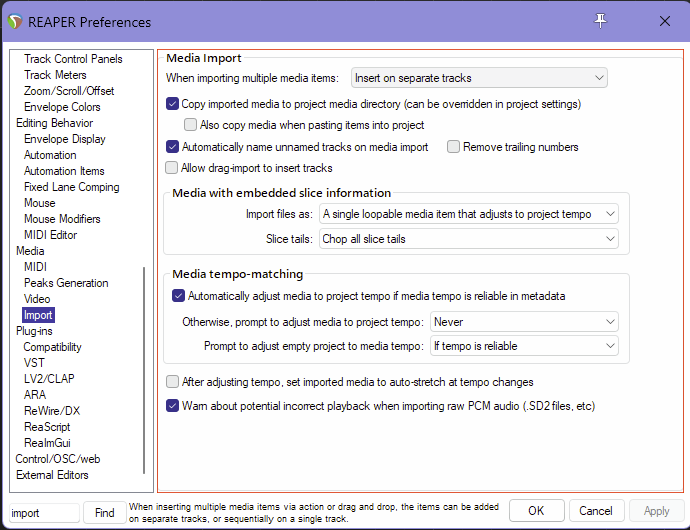Select Envelope Colors preferences page

(x=62, y=107)
